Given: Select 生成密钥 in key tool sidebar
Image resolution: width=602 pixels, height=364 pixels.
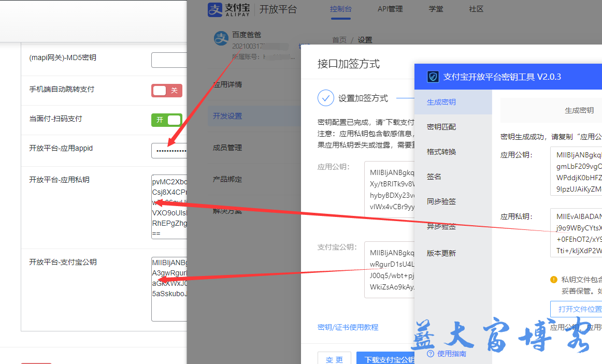Looking at the screenshot, I should click(x=453, y=102).
